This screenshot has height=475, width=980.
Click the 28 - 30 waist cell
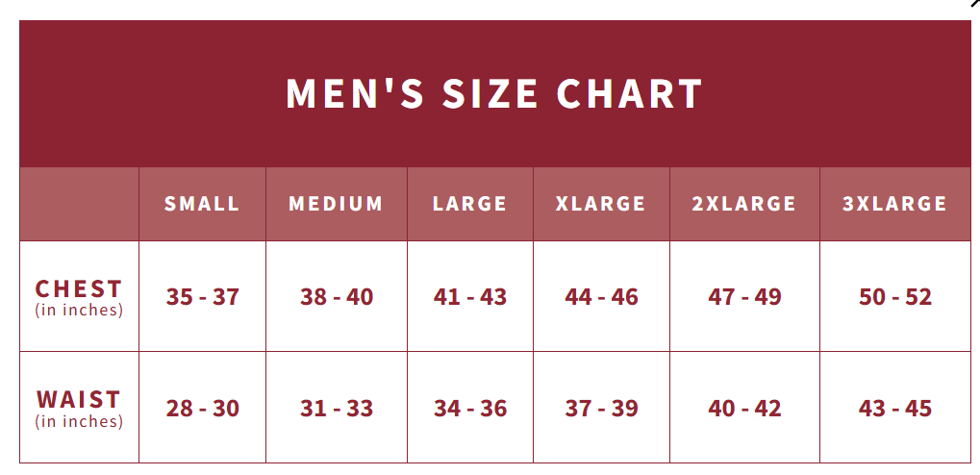[202, 409]
